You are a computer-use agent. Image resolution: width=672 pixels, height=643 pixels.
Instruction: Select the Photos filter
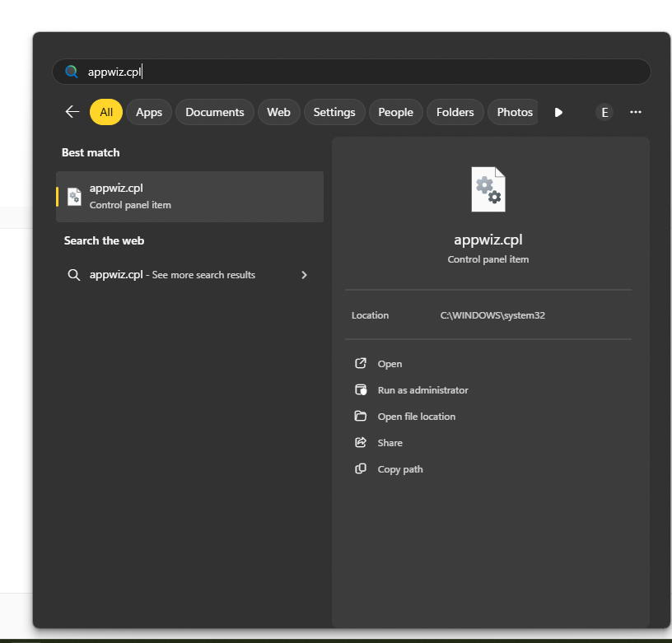pos(515,112)
